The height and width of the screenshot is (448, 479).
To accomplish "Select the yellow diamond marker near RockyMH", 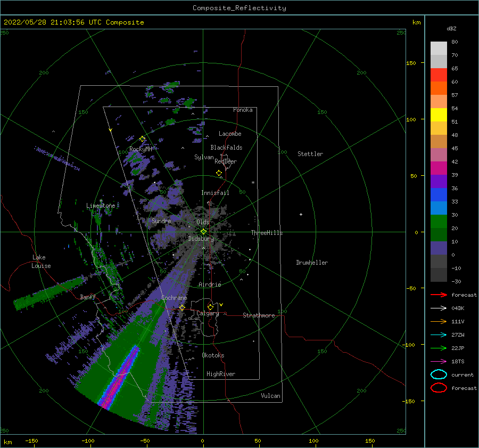I will [x=142, y=139].
